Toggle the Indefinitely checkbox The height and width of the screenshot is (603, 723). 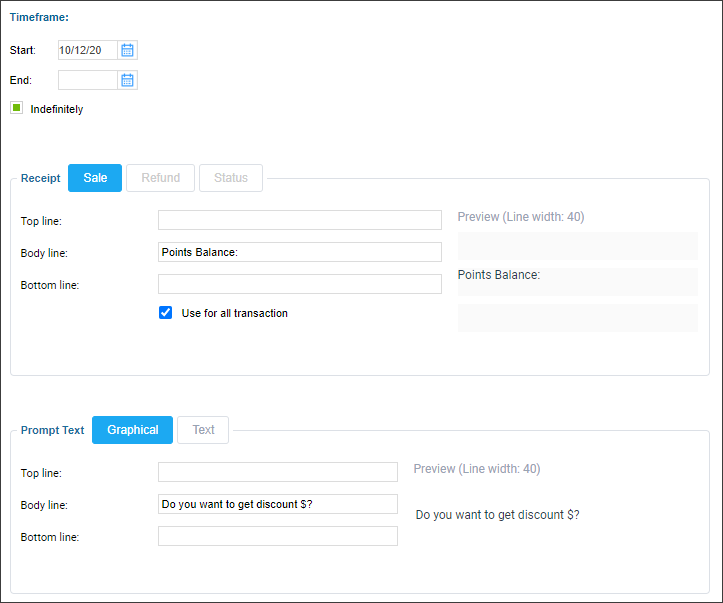(x=17, y=108)
